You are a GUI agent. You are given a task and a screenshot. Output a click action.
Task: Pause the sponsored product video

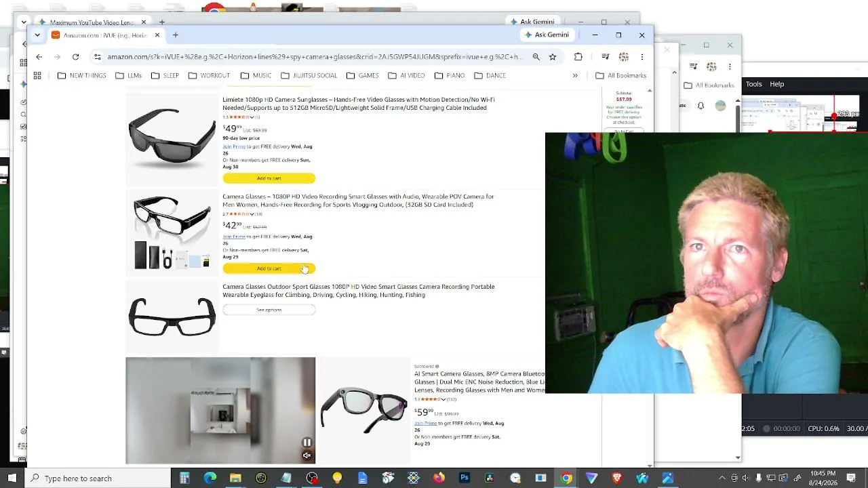coord(307,443)
